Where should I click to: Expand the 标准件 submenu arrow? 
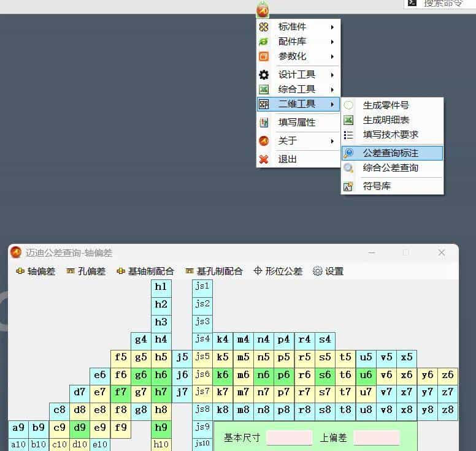[x=332, y=27]
